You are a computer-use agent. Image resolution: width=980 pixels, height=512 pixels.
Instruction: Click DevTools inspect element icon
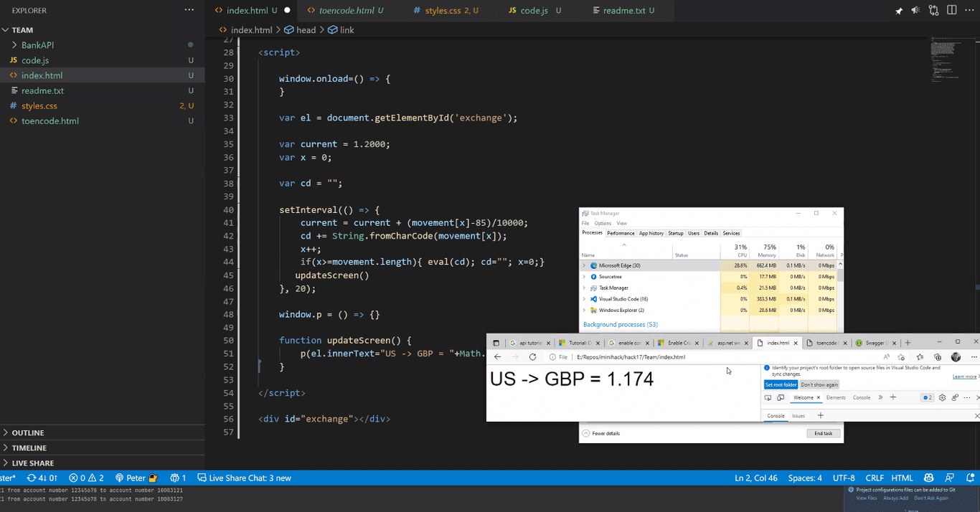point(768,398)
